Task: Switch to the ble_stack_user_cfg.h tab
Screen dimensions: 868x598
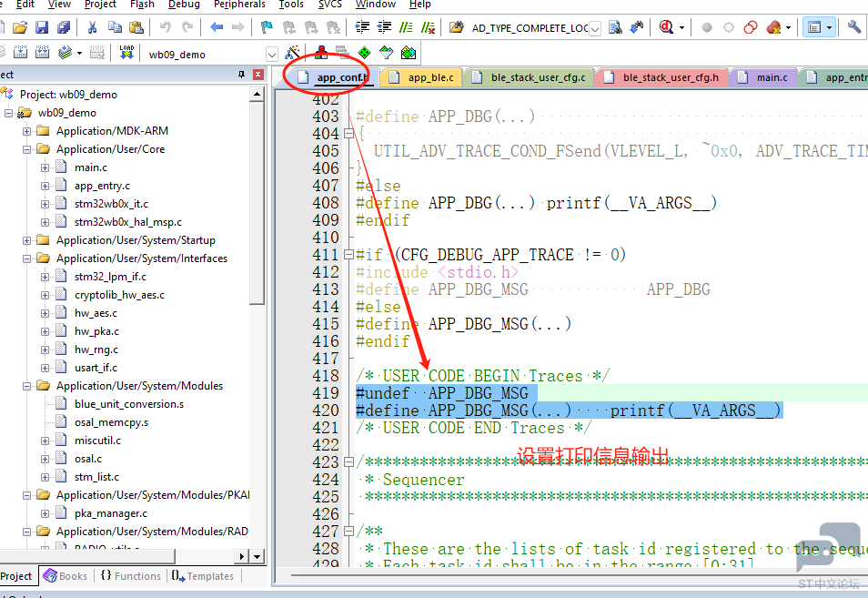Action: (x=662, y=77)
